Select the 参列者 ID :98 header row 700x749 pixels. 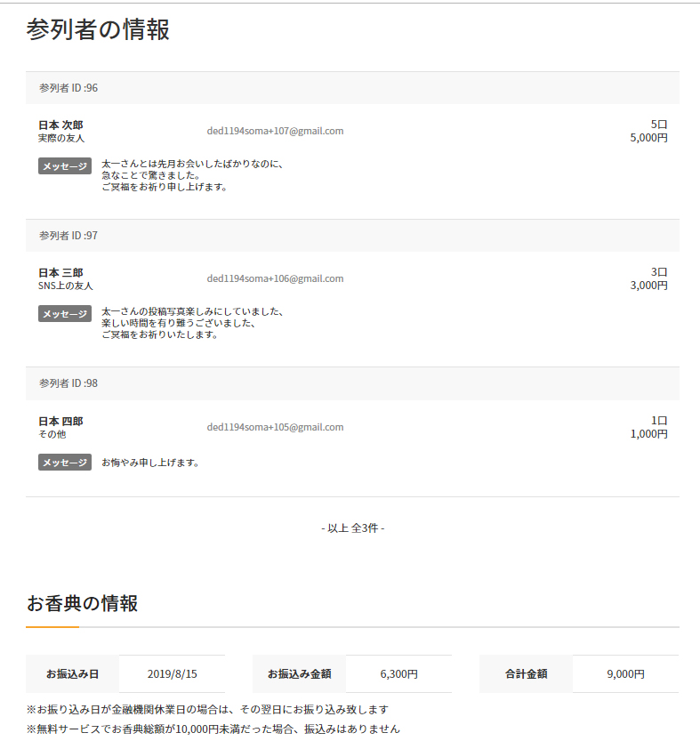pos(352,383)
